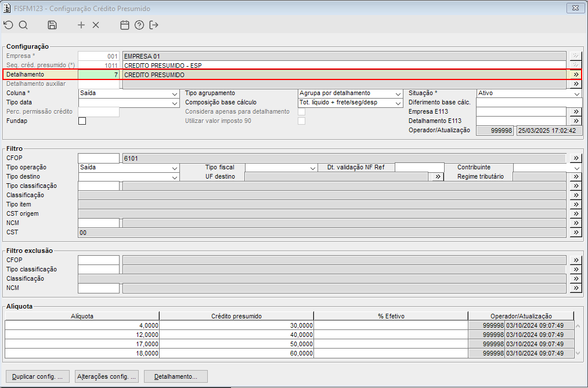The height and width of the screenshot is (388, 588).
Task: Expand the Tipo destino dropdown
Action: [x=175, y=177]
